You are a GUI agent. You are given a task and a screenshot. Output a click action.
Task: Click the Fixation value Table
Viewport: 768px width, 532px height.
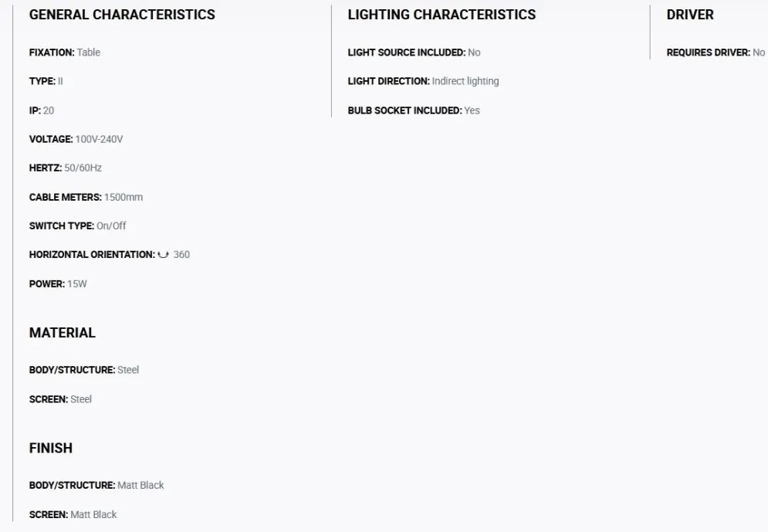click(89, 53)
